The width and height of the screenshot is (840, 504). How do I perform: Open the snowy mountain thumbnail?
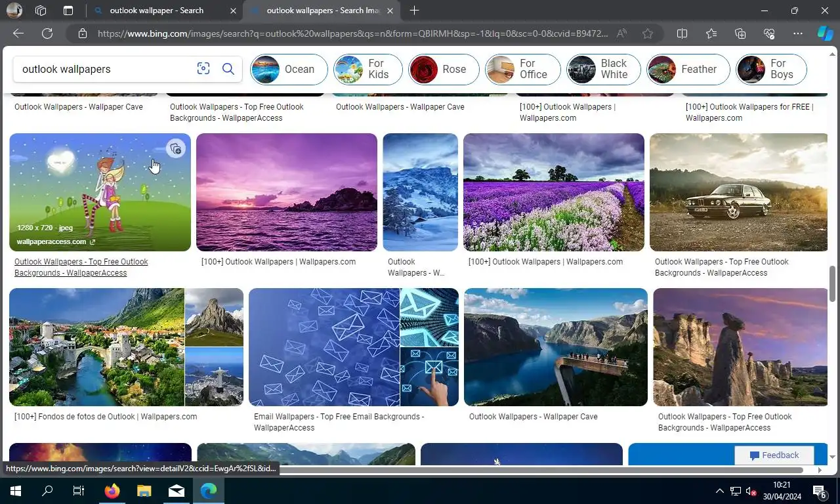(421, 192)
